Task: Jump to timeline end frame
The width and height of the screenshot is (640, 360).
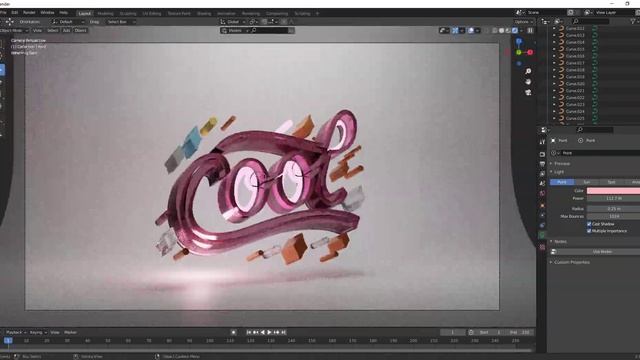Action: pos(283,332)
